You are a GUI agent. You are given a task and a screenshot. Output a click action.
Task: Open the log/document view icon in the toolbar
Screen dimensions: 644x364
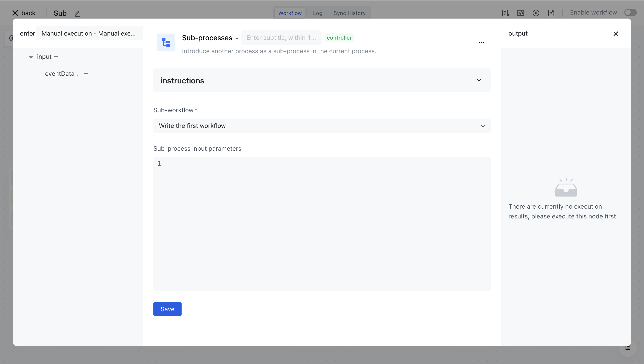point(506,13)
